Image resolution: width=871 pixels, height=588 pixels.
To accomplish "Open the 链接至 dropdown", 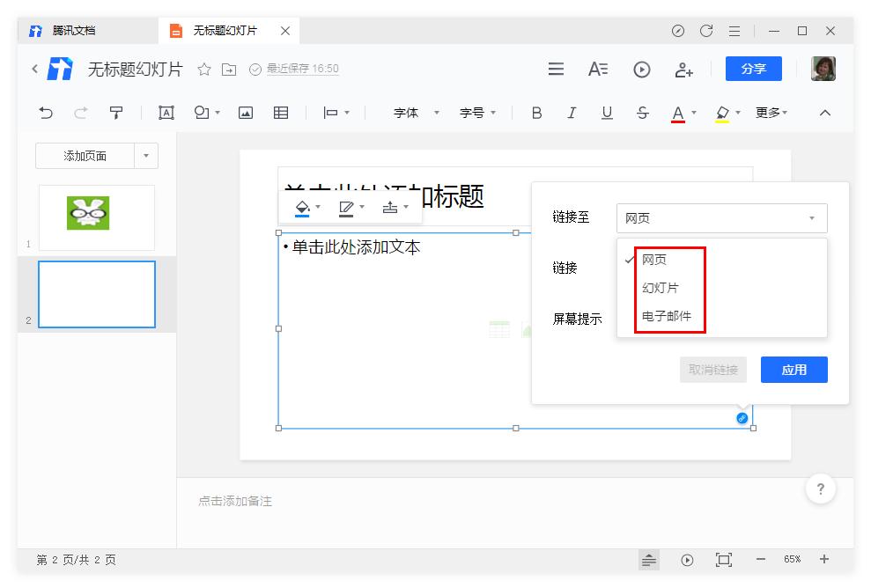I will (720, 217).
